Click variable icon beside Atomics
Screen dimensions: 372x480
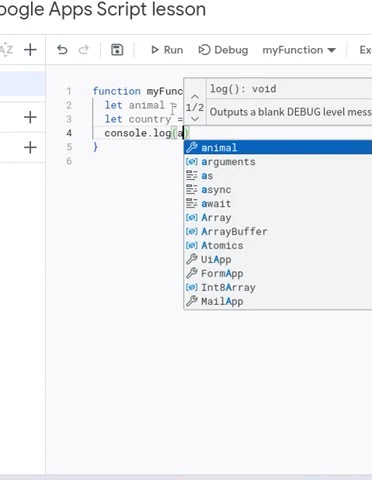coord(192,245)
